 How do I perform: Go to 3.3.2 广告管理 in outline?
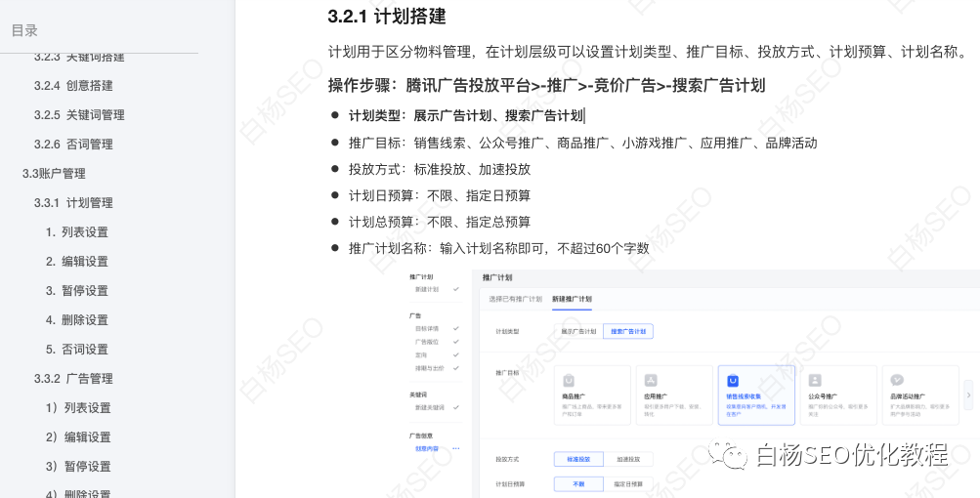[x=73, y=379]
